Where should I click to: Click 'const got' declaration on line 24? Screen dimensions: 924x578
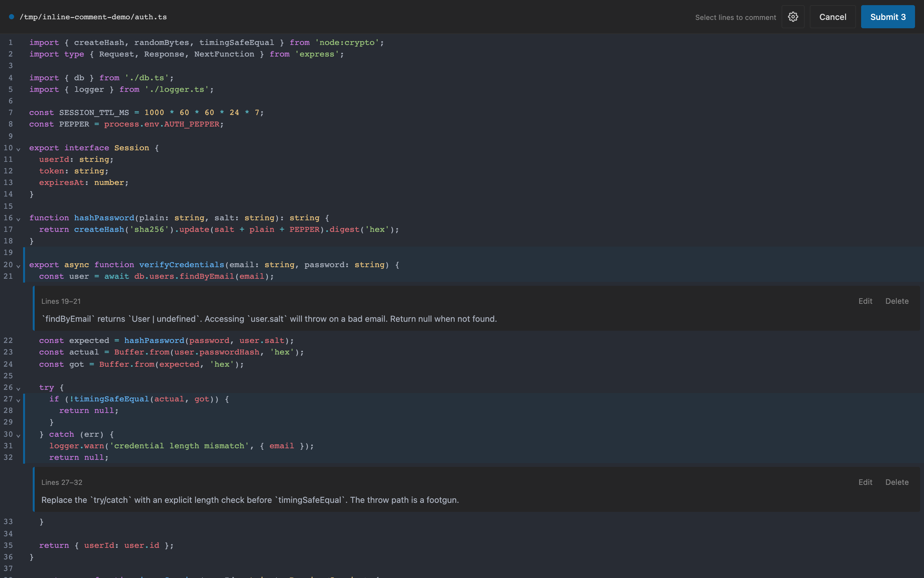(62, 364)
